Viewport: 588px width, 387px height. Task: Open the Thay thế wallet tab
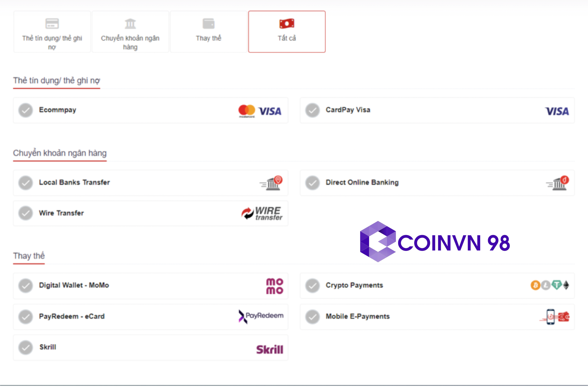click(208, 32)
